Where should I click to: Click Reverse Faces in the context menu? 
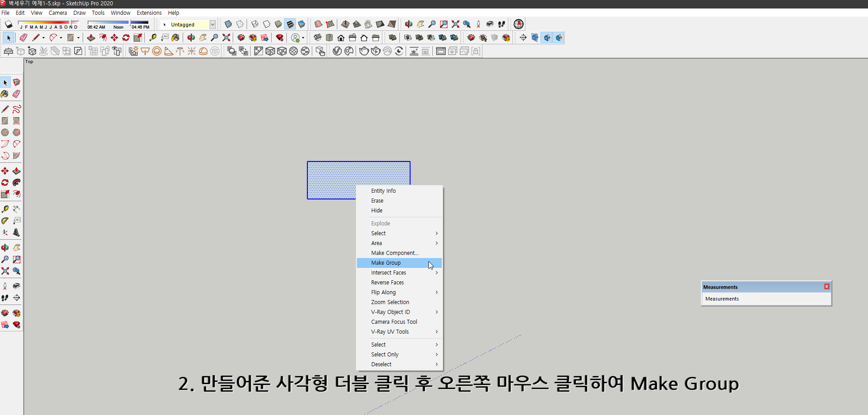click(x=387, y=282)
